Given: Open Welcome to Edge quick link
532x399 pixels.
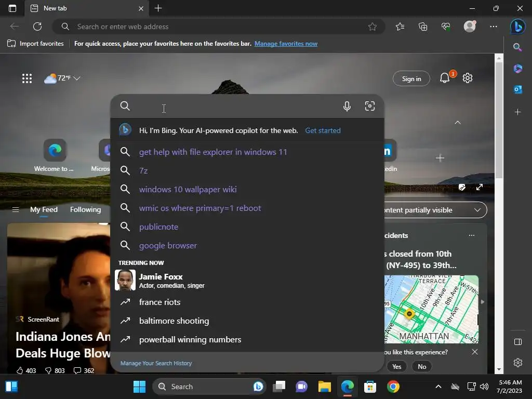Looking at the screenshot, I should 54,155.
